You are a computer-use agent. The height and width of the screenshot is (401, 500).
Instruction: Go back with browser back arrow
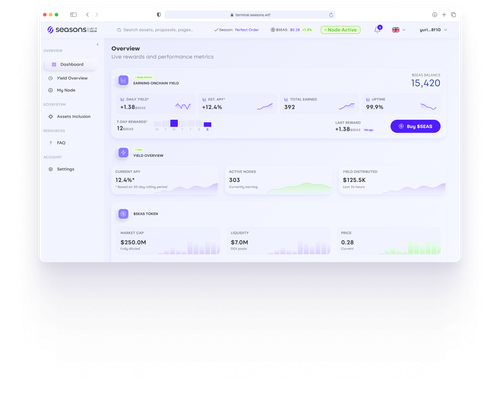tap(87, 14)
